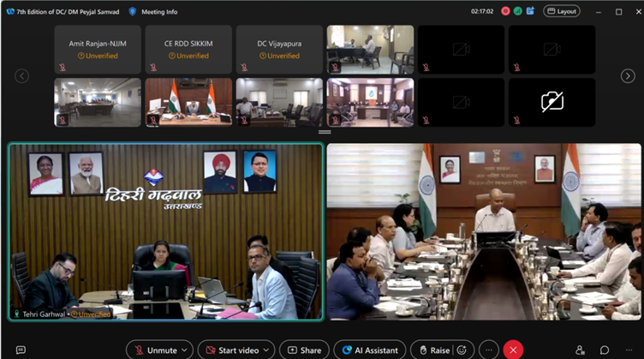Screen dimensions: 644x359
Task: Click the Webex logo icon in title bar
Action: pos(10,11)
